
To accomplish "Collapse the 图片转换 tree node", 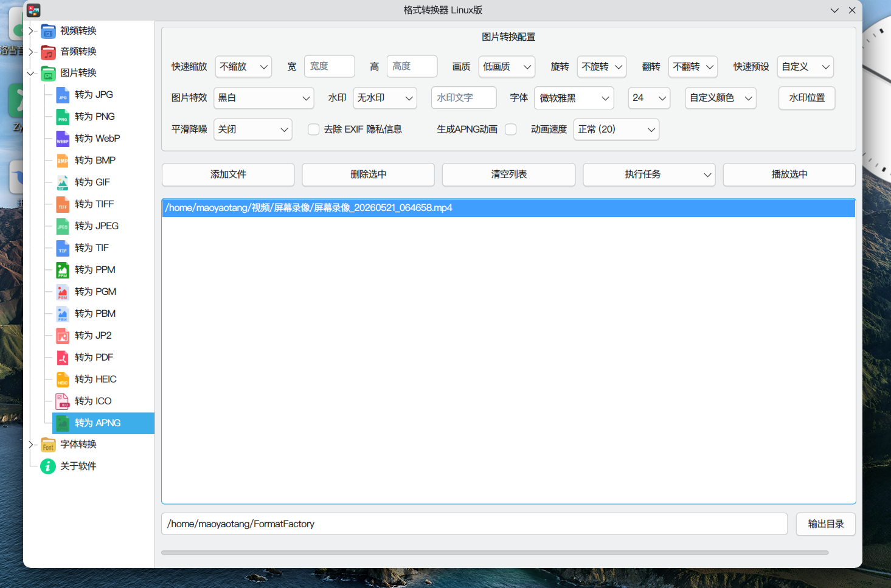I will [x=30, y=74].
